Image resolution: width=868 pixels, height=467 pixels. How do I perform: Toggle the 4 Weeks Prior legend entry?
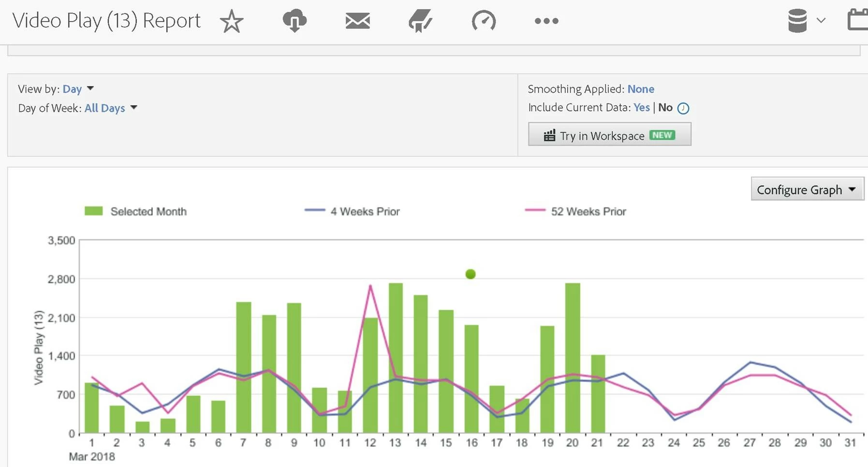point(352,211)
